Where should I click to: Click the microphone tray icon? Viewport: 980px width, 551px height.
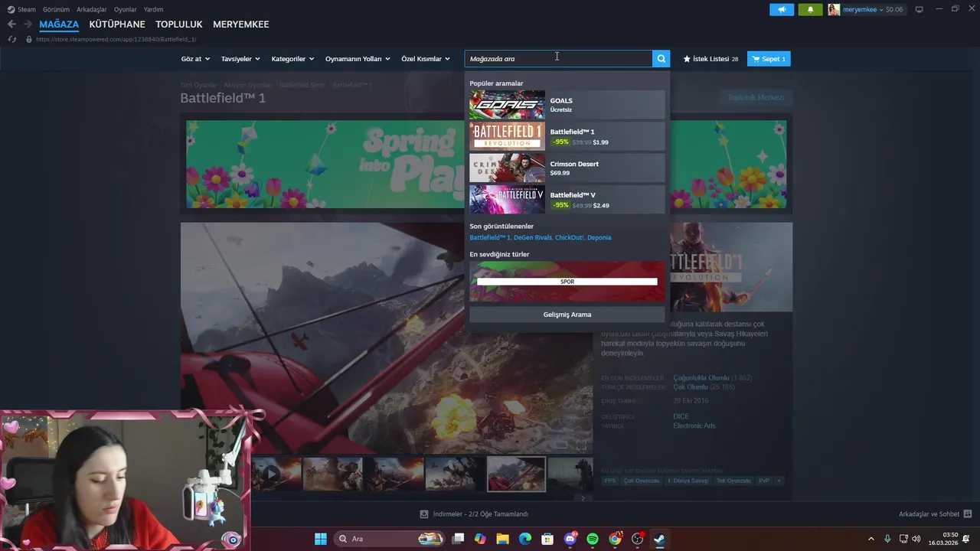click(x=887, y=539)
